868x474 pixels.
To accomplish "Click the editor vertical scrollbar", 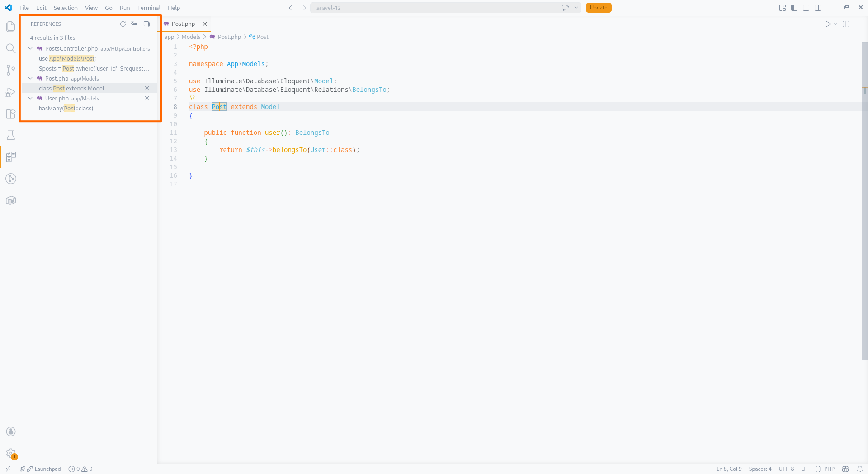I will click(864, 201).
